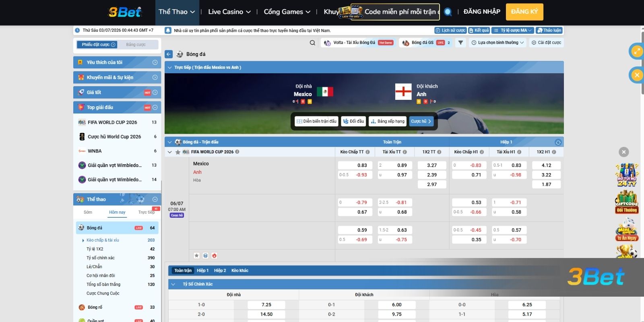Screen dimensions: 644x322
Task: Expand page with the orange arrows button
Action: (x=637, y=51)
